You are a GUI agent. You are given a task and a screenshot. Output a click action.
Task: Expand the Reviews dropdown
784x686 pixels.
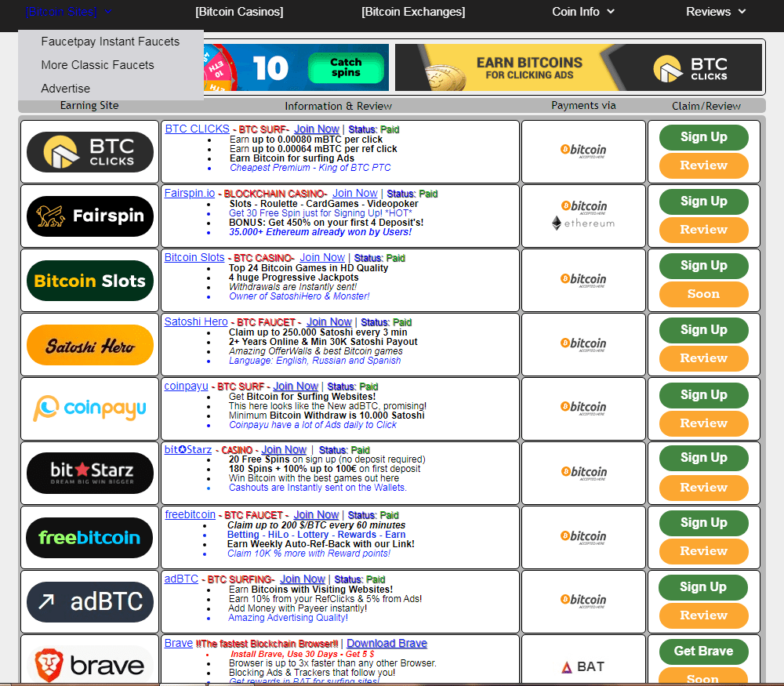[716, 12]
